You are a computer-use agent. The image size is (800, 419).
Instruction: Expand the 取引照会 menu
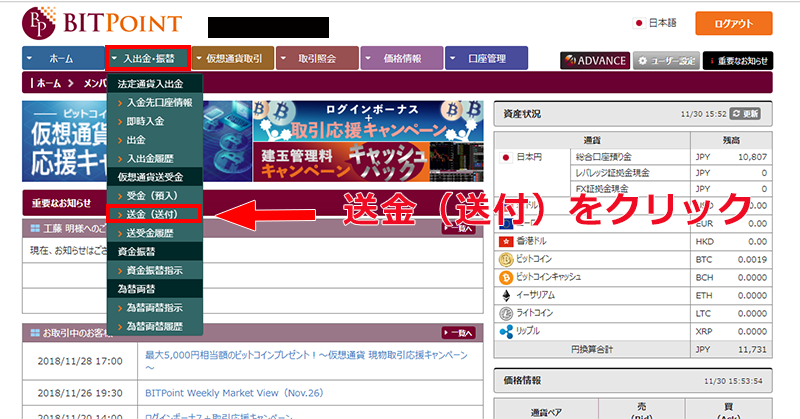click(x=317, y=58)
